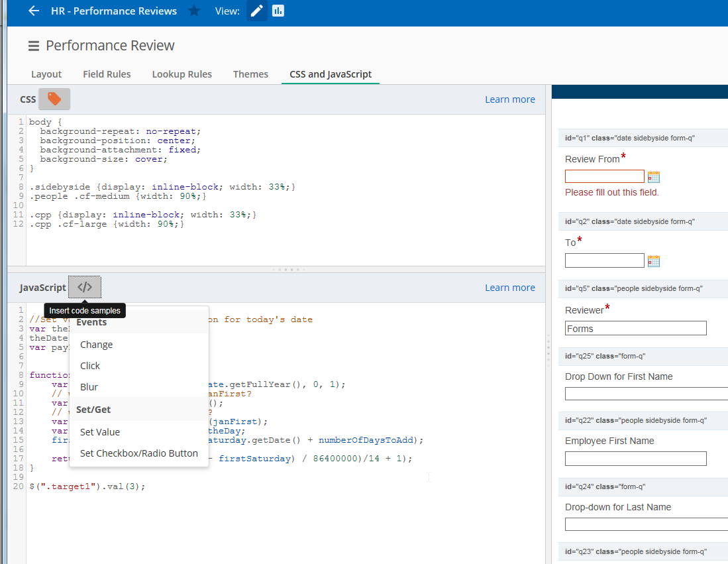Screen dimensions: 728x564
Task: Click the Reviewer input field
Action: [x=635, y=328]
